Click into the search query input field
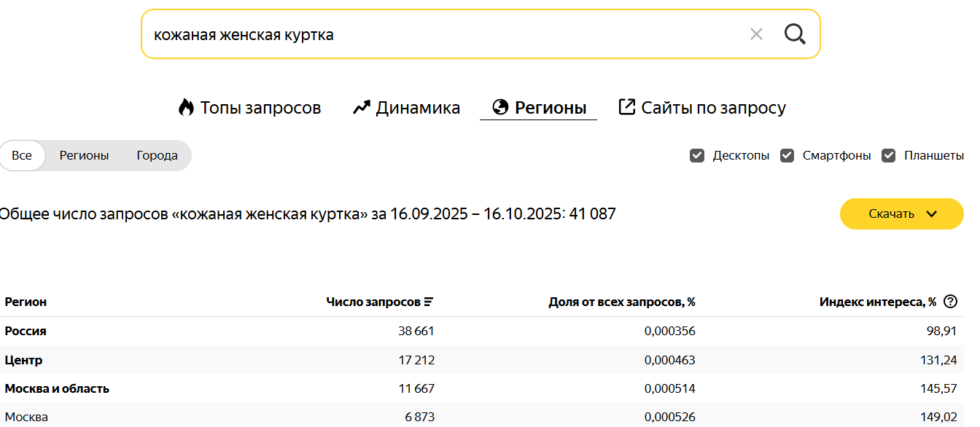The height and width of the screenshot is (427, 980). [437, 34]
